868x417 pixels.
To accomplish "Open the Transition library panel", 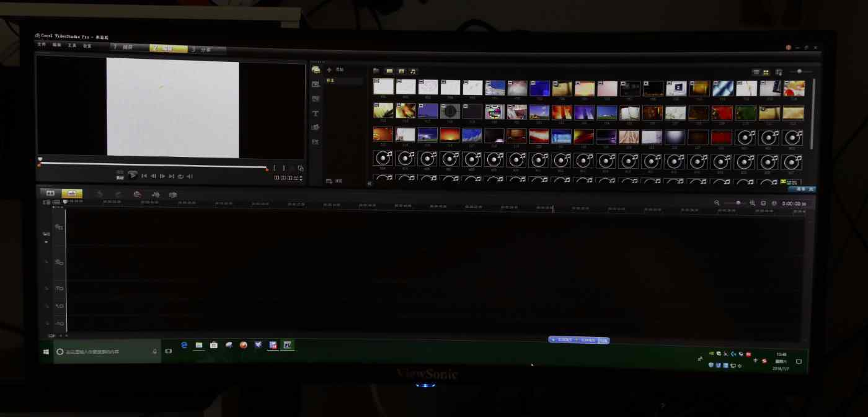I will (316, 99).
